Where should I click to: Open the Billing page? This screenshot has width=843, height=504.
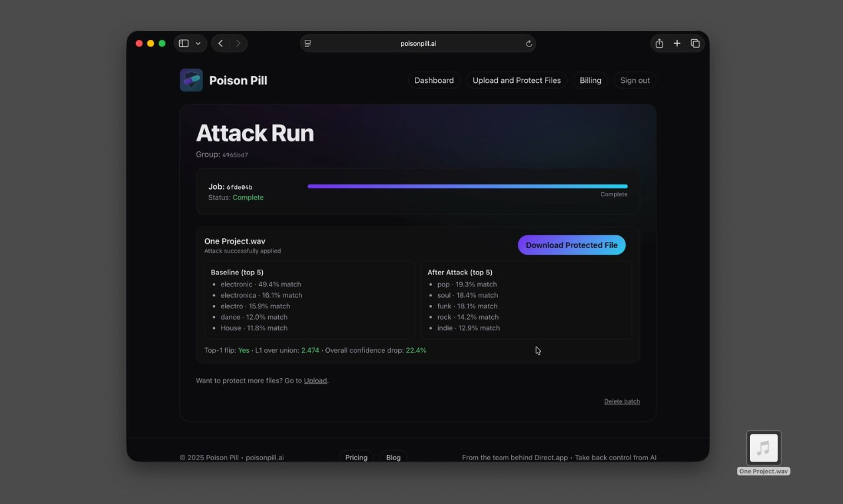(590, 80)
